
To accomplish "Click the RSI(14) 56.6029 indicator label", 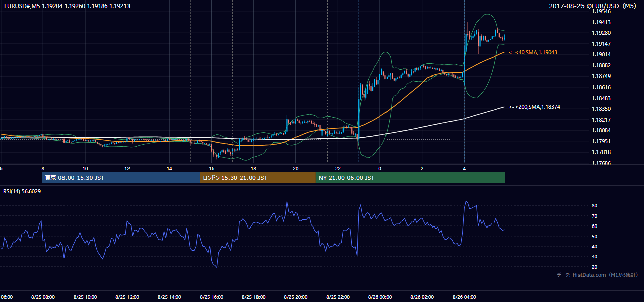I will click(x=22, y=191).
